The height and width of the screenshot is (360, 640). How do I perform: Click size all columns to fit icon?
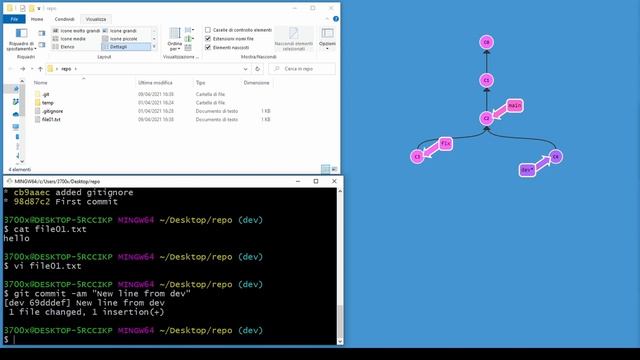tap(188, 47)
